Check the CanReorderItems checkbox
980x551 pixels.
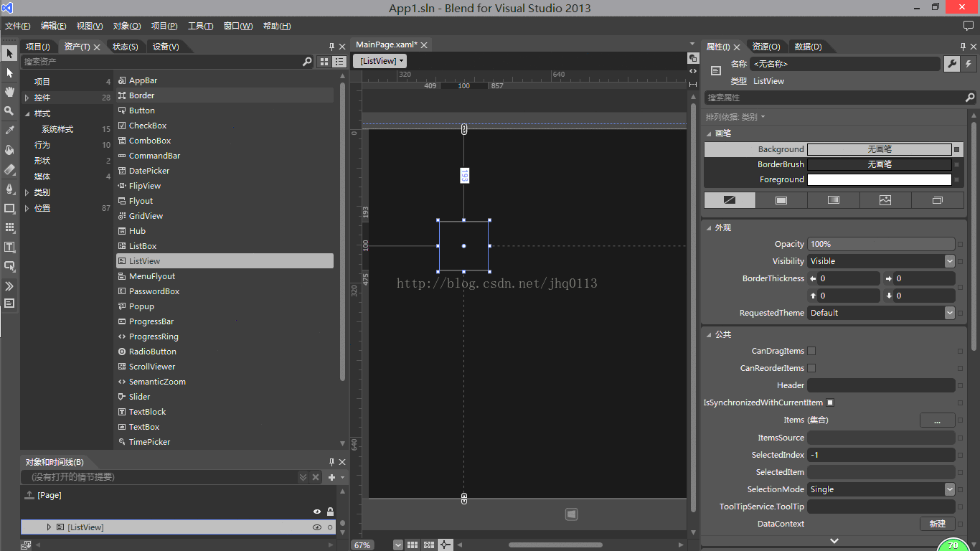click(x=811, y=368)
